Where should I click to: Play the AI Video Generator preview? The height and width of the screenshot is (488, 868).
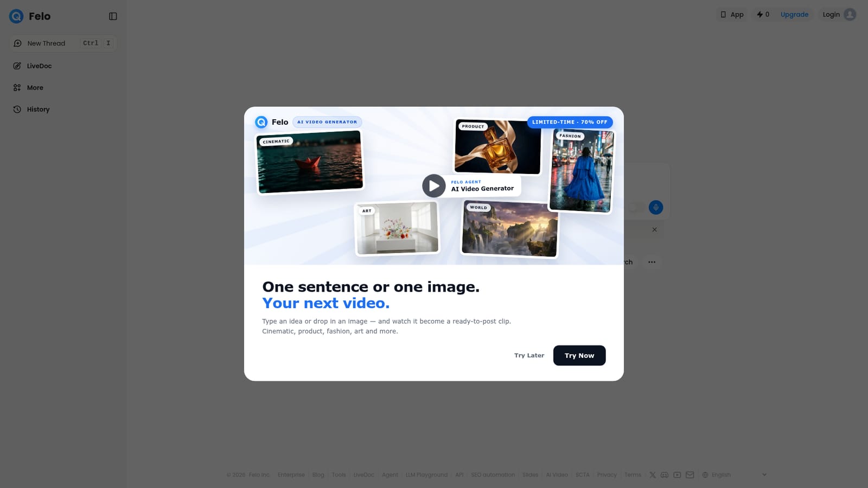click(434, 186)
